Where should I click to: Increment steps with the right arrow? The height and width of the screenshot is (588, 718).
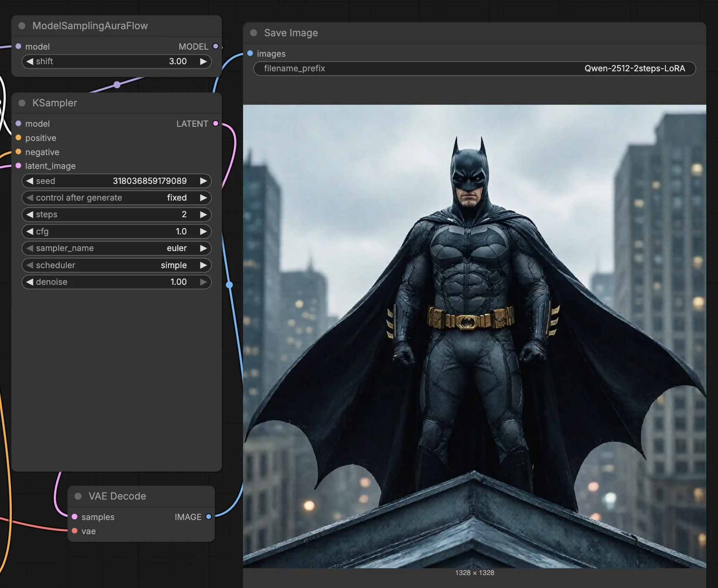coord(204,214)
